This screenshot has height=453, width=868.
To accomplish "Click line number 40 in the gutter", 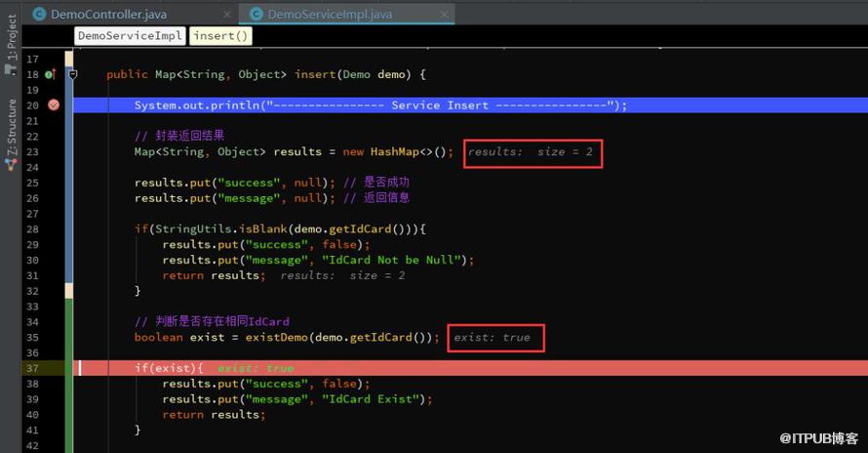I will pos(32,415).
